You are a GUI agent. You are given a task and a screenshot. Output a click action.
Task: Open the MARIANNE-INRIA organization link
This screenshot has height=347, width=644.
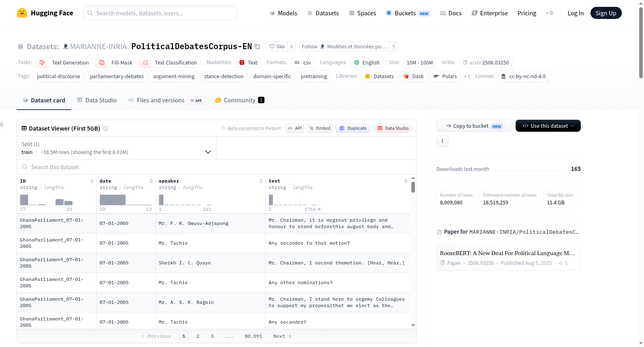[x=98, y=47]
